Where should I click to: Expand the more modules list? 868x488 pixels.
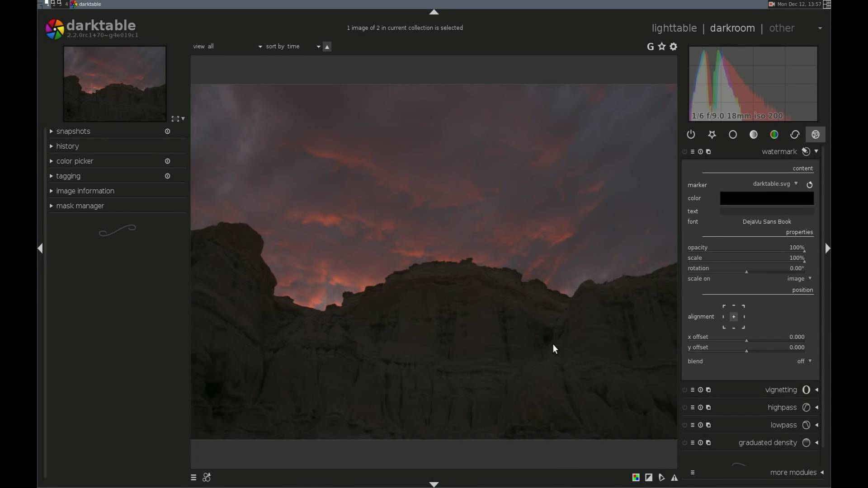coord(793,472)
